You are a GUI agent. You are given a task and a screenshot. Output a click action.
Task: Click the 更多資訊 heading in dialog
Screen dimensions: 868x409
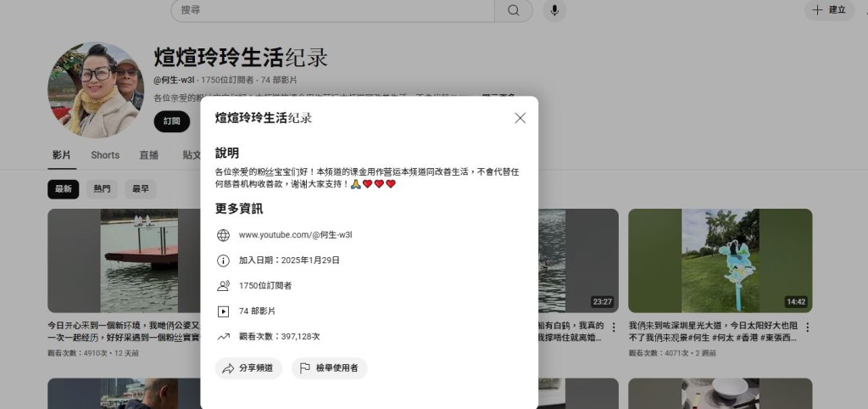(239, 209)
